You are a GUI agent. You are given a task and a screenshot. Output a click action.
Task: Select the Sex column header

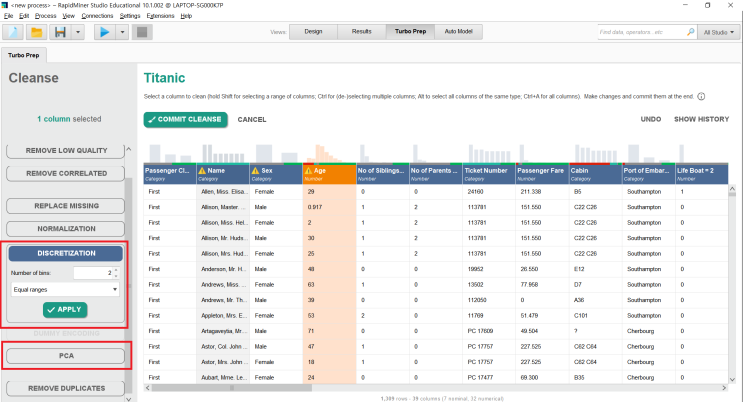[276, 174]
